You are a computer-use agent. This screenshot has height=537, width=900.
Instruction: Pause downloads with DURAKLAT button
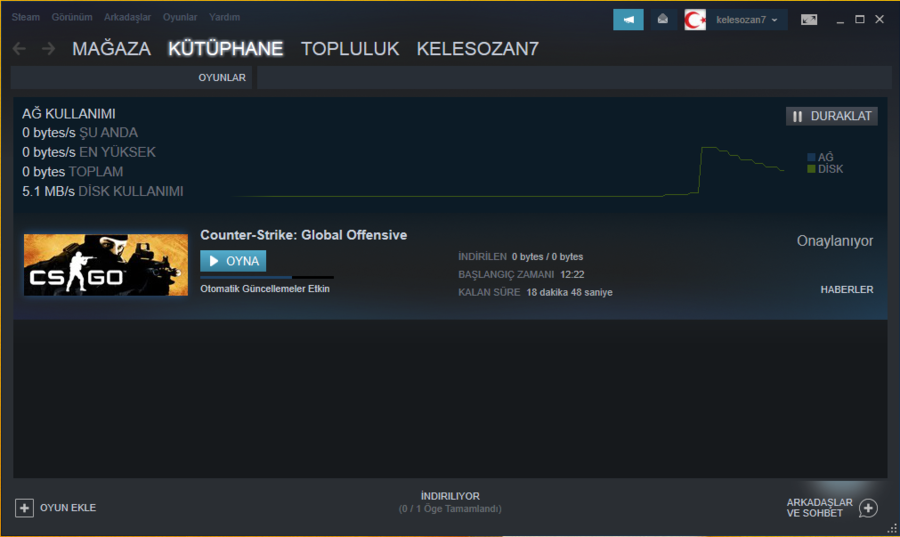click(x=832, y=116)
